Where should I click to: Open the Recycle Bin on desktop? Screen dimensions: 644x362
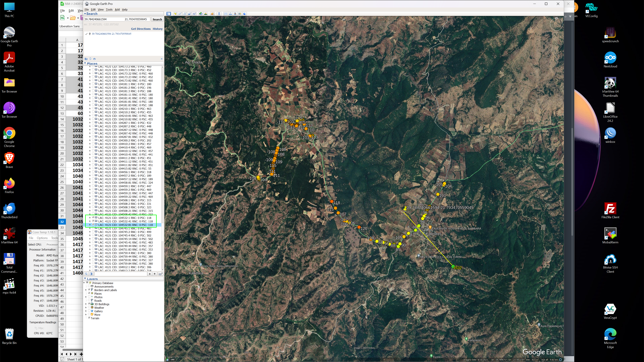(x=9, y=336)
